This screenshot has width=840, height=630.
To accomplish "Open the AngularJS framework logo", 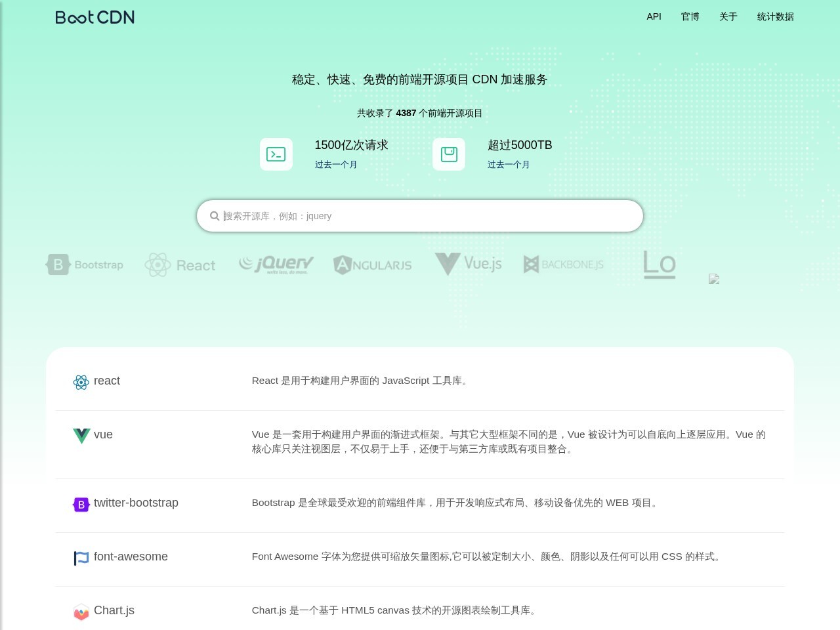I will [x=372, y=264].
